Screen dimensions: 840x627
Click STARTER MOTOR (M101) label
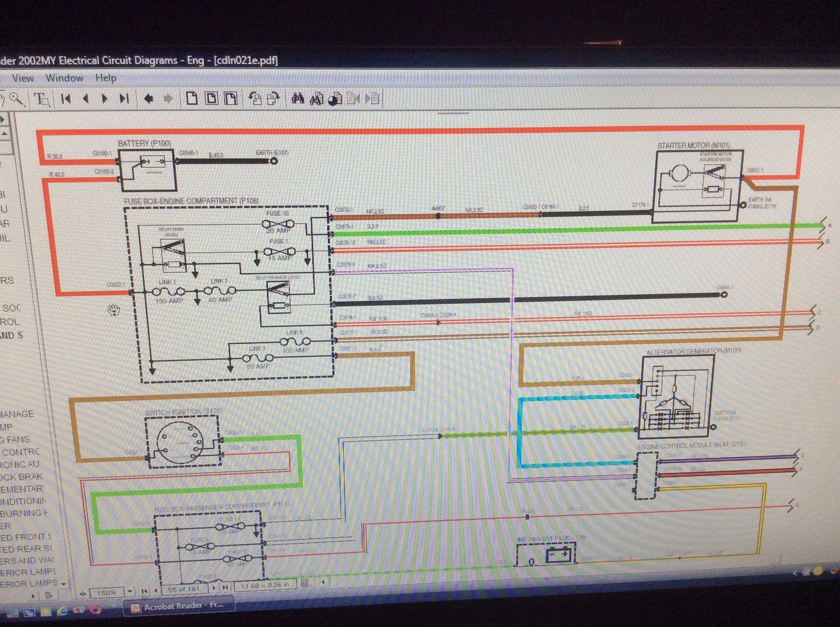tap(693, 145)
